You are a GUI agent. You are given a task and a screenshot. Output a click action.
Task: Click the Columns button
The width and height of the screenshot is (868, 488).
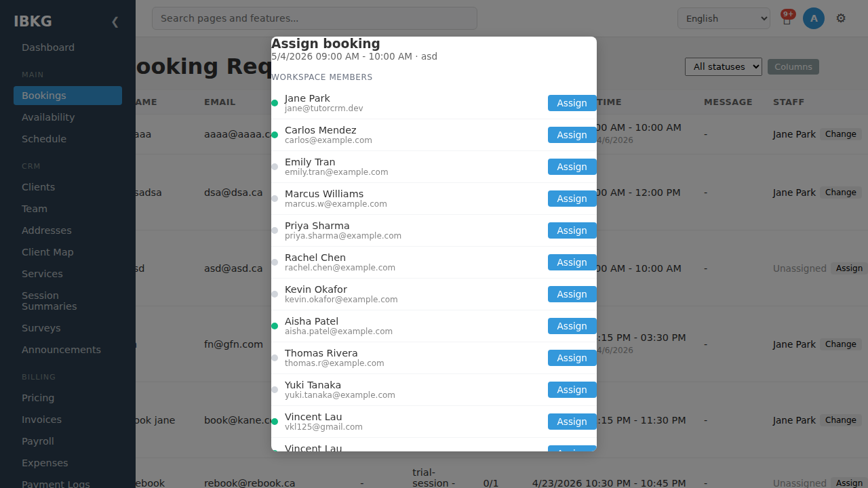click(793, 66)
